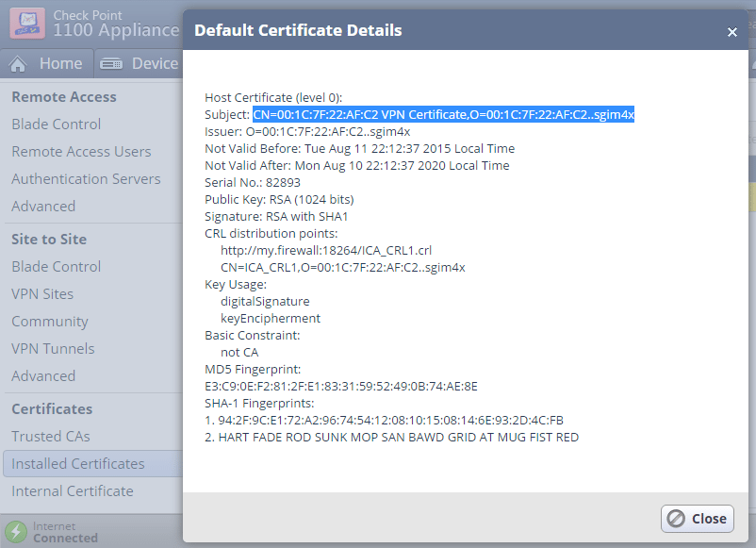The height and width of the screenshot is (548, 756).
Task: Click the Check Point appliance logo icon
Action: [26, 23]
